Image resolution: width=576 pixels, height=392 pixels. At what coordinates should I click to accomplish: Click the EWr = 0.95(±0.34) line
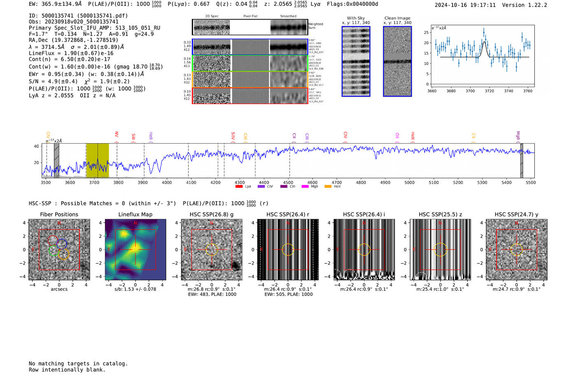click(86, 74)
